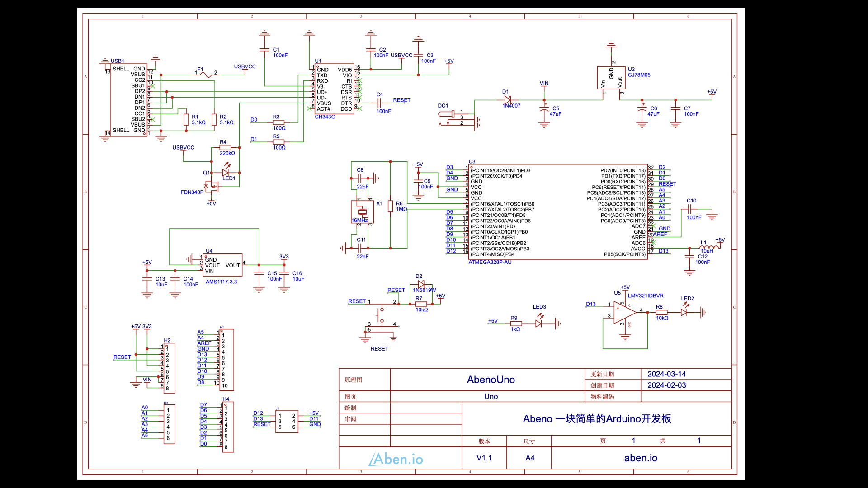
Task: Select the ATMEGA328P-AU chip U3 body
Action: [558, 212]
